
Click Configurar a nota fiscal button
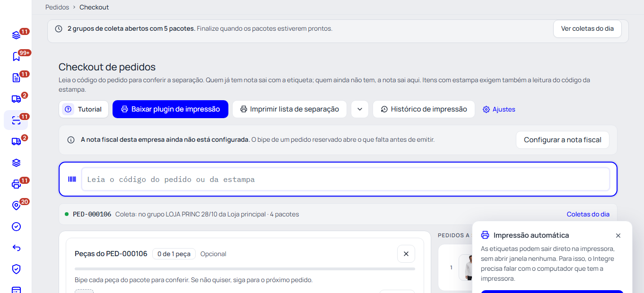(x=563, y=140)
